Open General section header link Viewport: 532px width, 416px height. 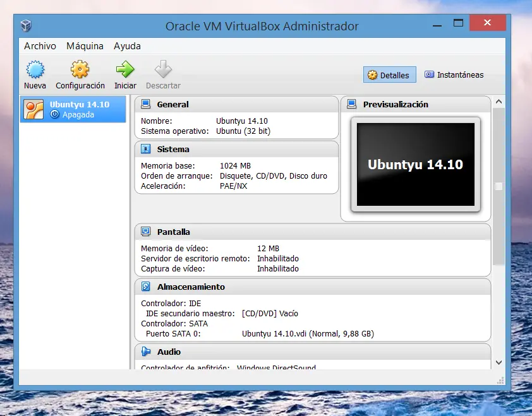(x=172, y=104)
